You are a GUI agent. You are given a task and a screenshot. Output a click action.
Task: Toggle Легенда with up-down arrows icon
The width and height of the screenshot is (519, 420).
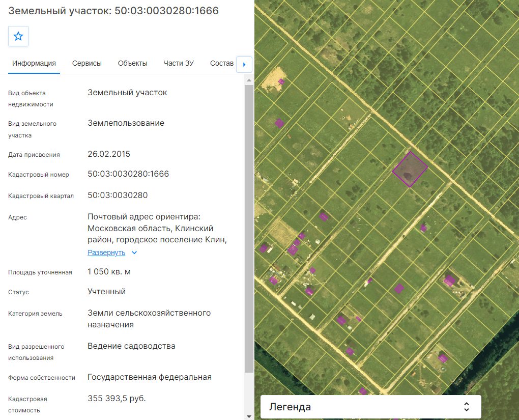(x=467, y=407)
